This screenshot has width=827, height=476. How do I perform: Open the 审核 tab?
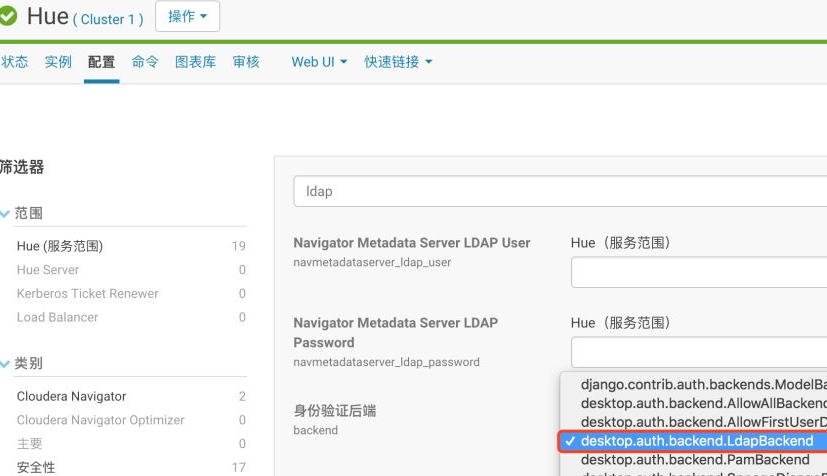click(x=246, y=62)
